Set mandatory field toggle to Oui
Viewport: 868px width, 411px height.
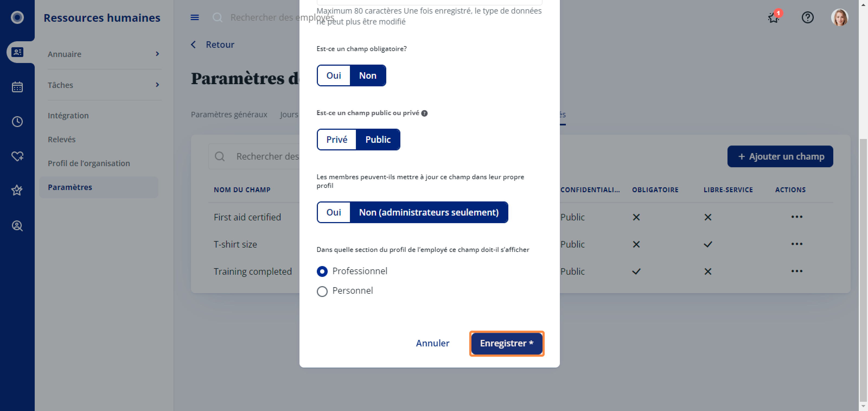click(x=334, y=75)
